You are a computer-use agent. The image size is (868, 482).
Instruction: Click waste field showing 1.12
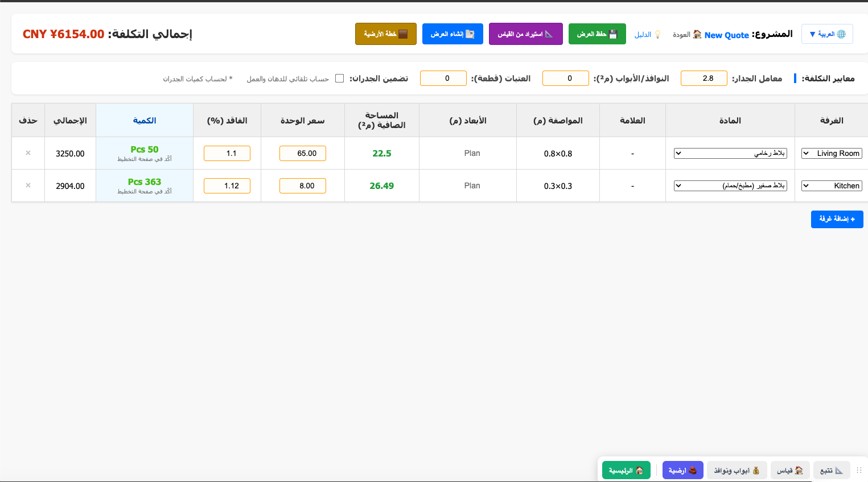pyautogui.click(x=227, y=186)
